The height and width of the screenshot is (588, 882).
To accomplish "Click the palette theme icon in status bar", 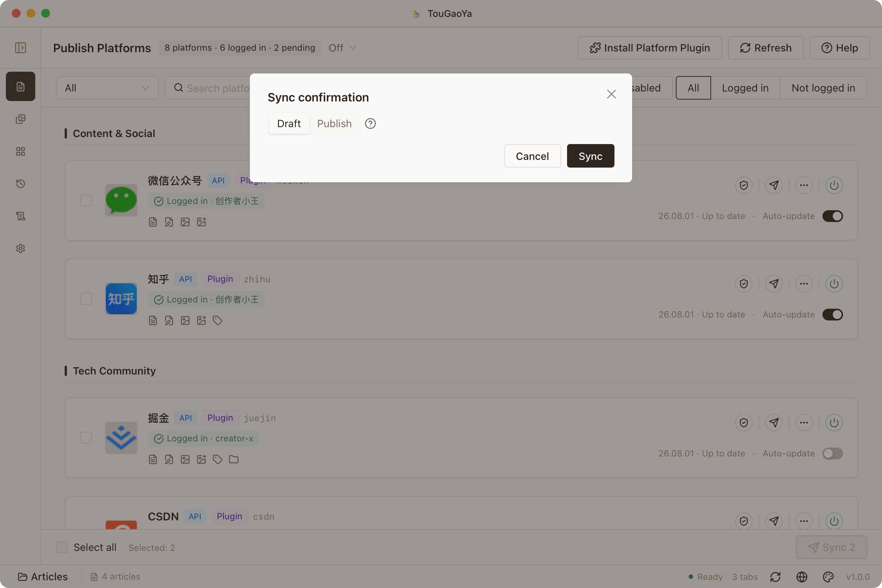I will [828, 577].
